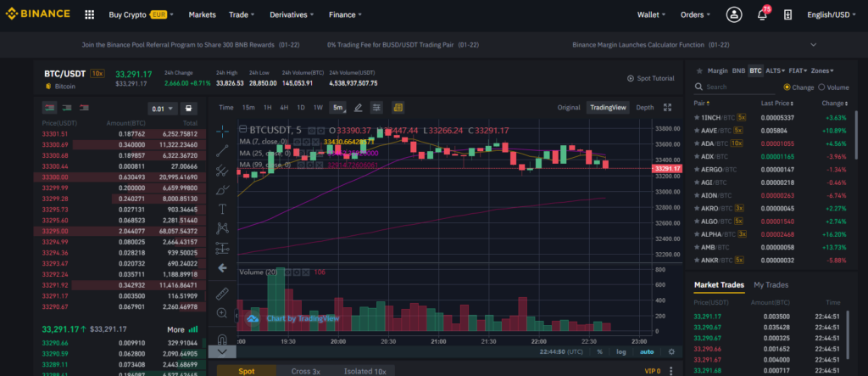Open the apps grid menu icon
The width and height of the screenshot is (868, 376).
(x=89, y=14)
